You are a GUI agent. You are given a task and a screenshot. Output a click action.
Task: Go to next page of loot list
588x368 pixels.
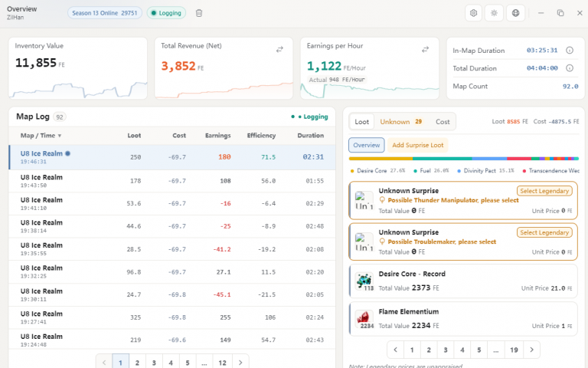click(531, 350)
